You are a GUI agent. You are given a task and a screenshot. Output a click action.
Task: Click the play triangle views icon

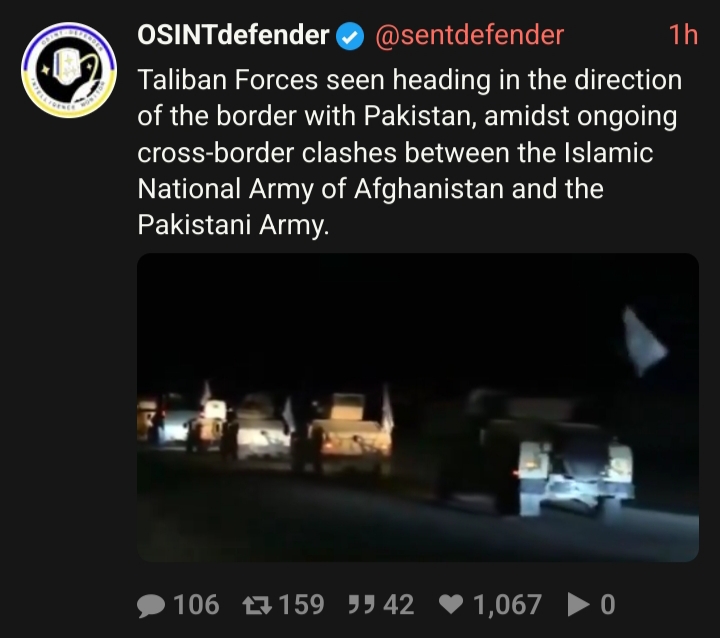tap(579, 604)
